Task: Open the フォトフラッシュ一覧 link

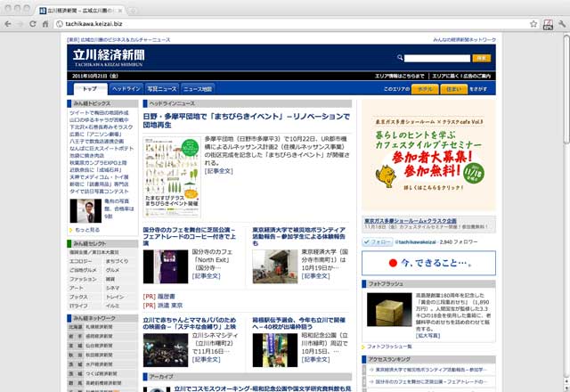Action: 389,347
